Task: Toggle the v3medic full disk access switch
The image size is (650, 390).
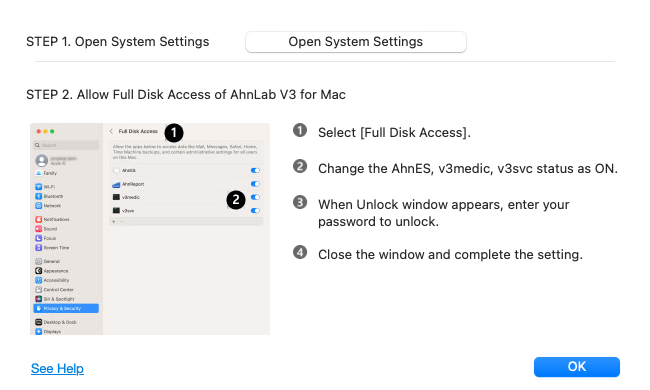Action: coord(255,197)
